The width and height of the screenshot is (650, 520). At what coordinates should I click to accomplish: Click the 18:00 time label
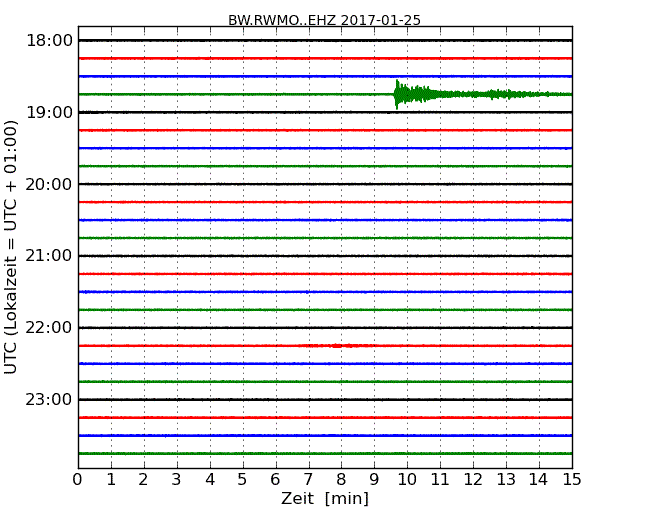click(x=49, y=41)
